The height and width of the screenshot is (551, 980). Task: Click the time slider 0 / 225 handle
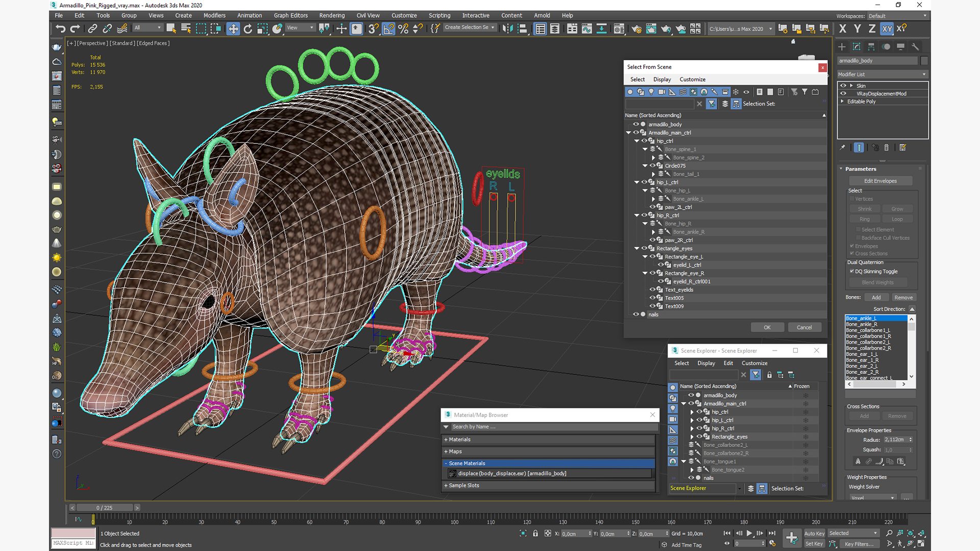pos(104,508)
